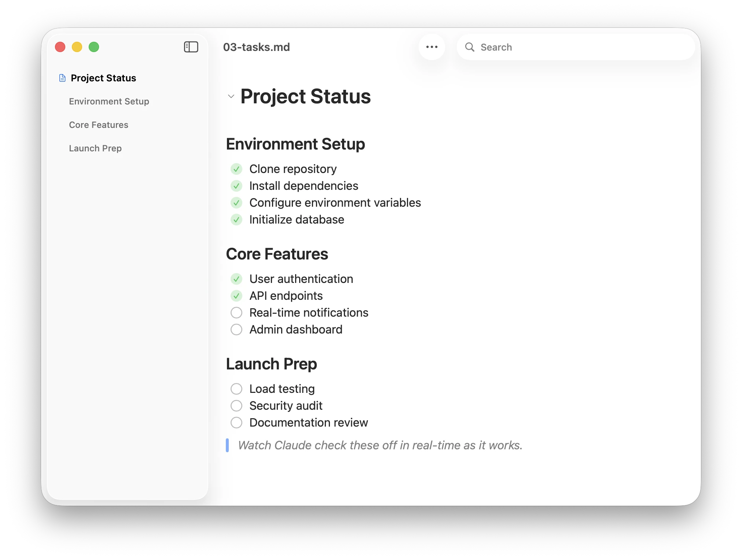Click the magnifying glass search icon
Image resolution: width=742 pixels, height=560 pixels.
click(x=470, y=47)
